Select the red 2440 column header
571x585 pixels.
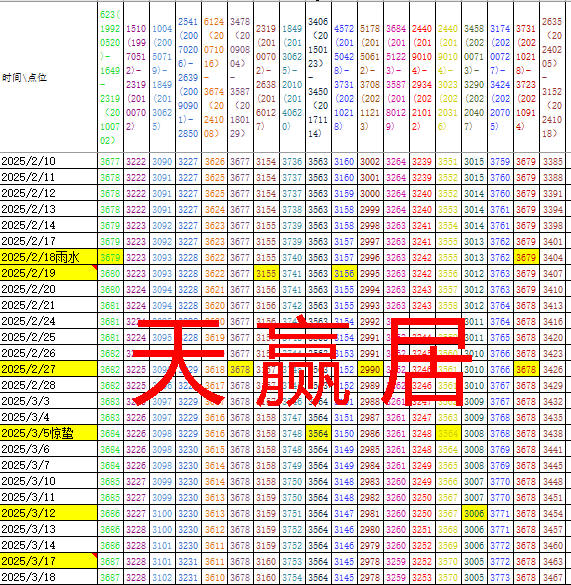click(x=422, y=77)
